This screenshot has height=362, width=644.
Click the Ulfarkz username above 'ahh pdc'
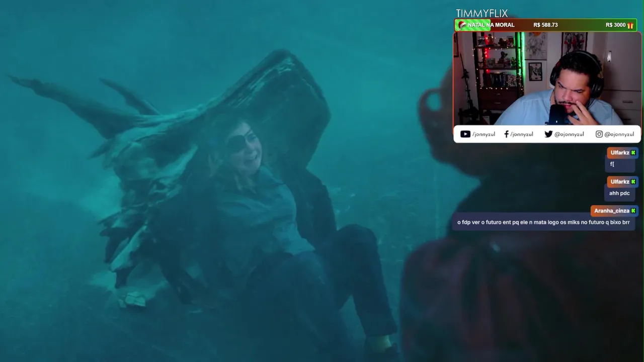620,182
